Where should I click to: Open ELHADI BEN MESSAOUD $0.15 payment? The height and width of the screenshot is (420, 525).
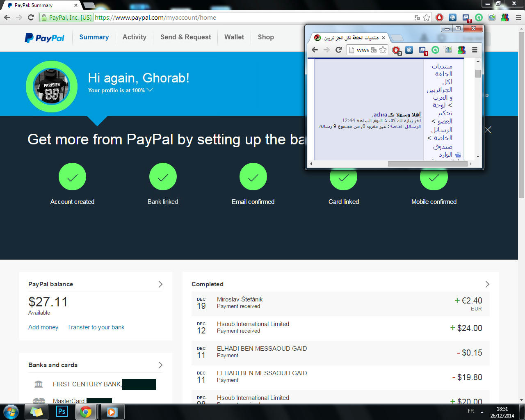point(340,353)
